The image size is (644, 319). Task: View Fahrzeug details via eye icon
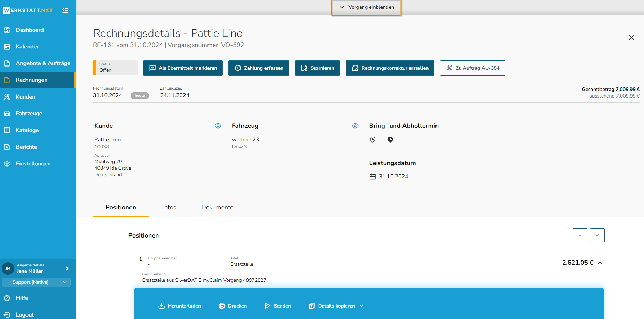point(355,126)
